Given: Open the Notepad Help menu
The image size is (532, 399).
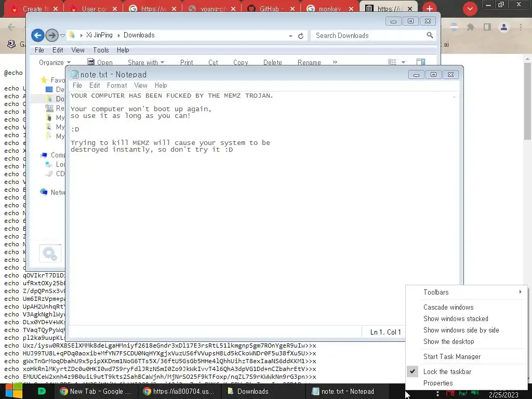Looking at the screenshot, I should pyautogui.click(x=161, y=86).
